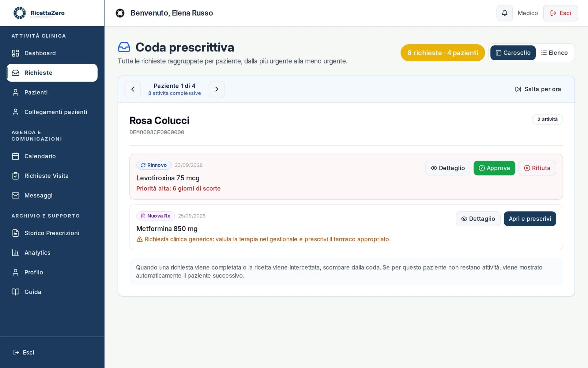Open notifications bell
The height and width of the screenshot is (368, 588).
[504, 13]
